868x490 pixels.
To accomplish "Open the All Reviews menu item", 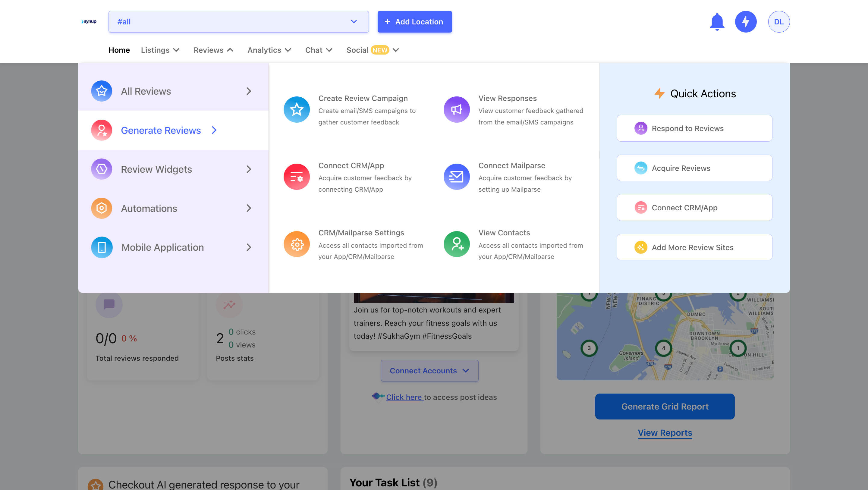I will coord(146,91).
